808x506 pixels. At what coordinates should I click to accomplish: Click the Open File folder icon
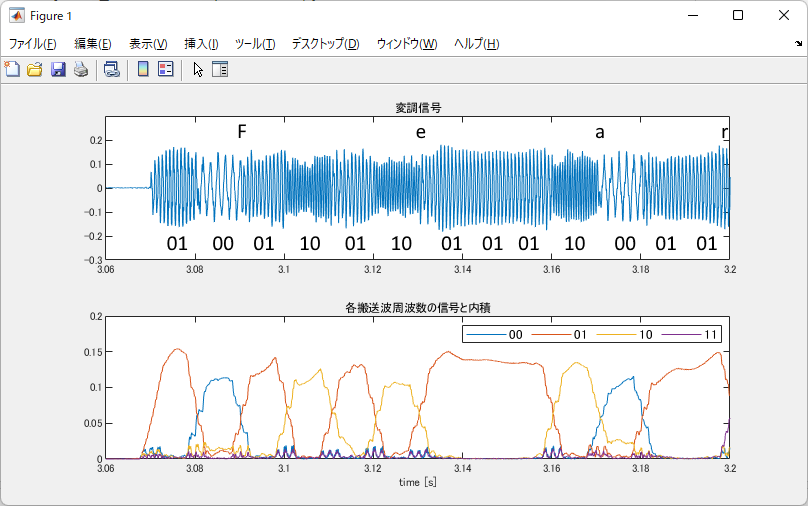click(x=35, y=69)
